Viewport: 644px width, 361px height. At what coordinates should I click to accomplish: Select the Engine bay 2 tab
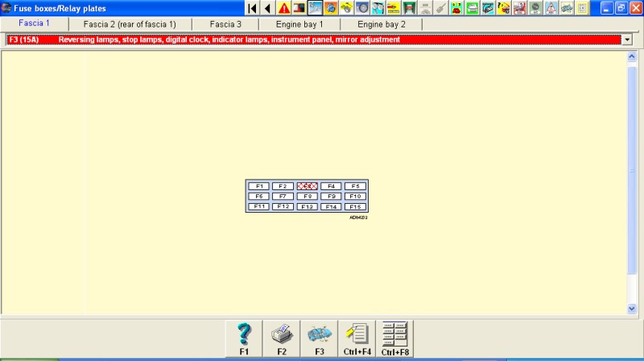382,24
